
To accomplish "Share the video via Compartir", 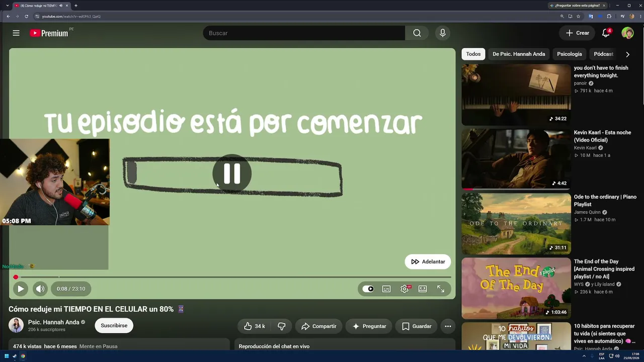I will (318, 326).
